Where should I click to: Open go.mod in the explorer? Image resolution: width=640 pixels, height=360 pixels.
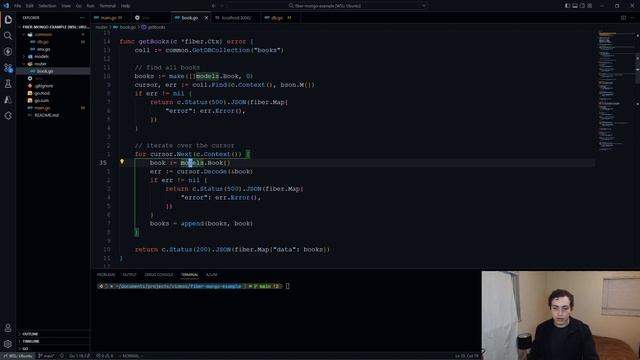(x=53, y=93)
